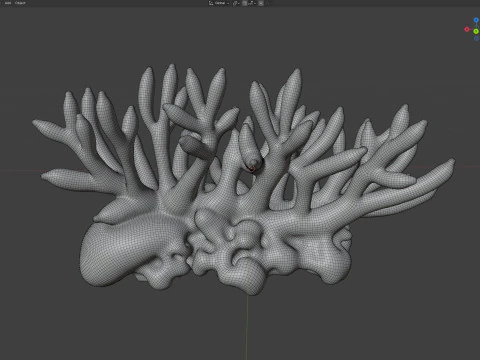
Task: Click the dim negative Z gizmo handle
Action: [476, 39]
